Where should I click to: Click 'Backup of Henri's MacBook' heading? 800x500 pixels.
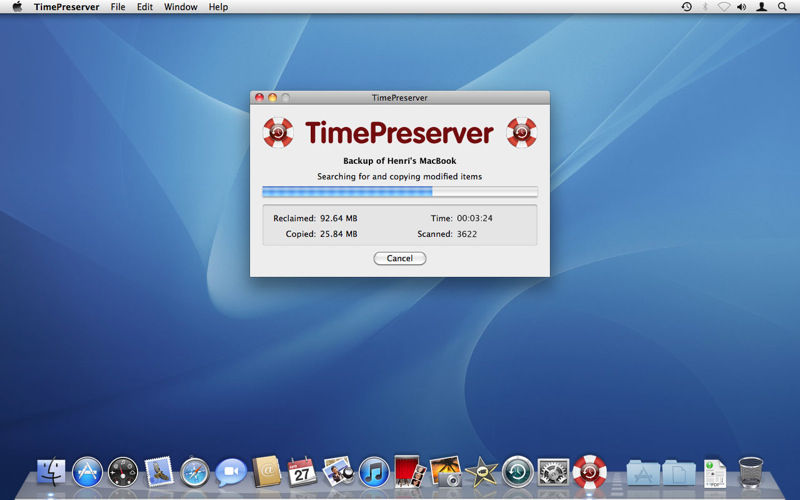[399, 161]
